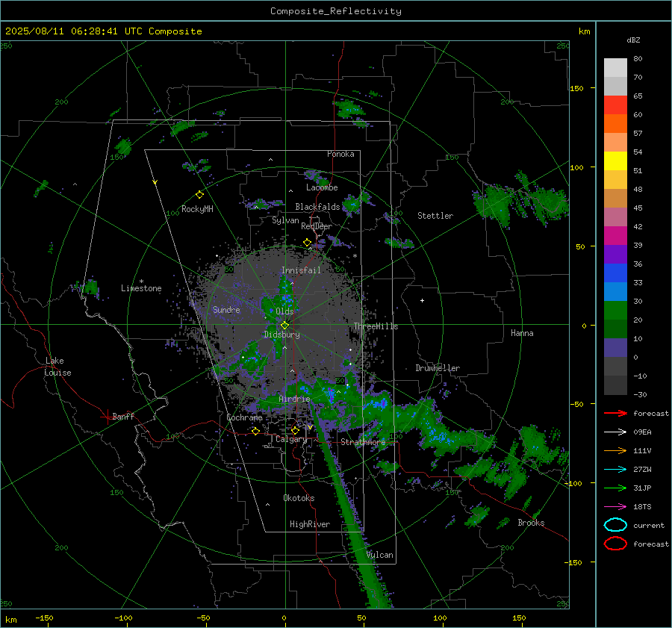Click the red forecast arrow in the legend
Viewport: 672px width, 628px height.
615,413
